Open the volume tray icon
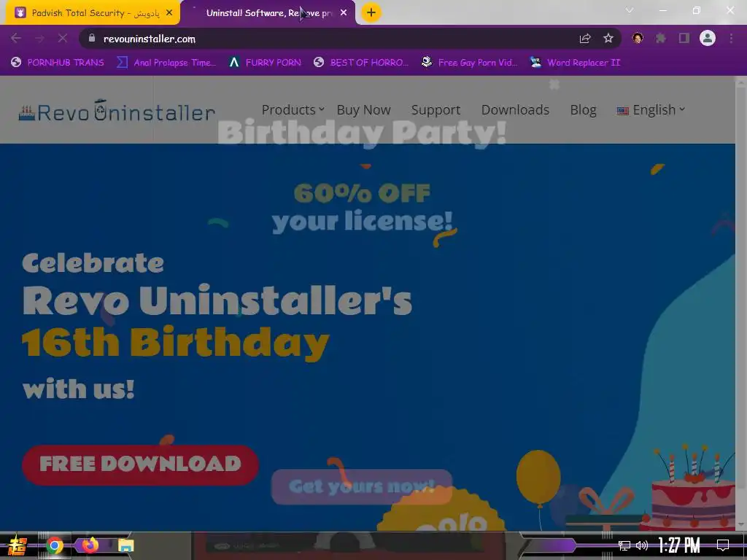Screen dimensions: 747x560 pyautogui.click(x=642, y=545)
